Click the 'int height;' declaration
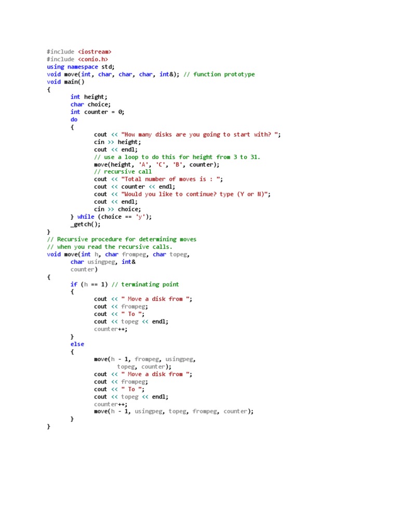 (89, 97)
